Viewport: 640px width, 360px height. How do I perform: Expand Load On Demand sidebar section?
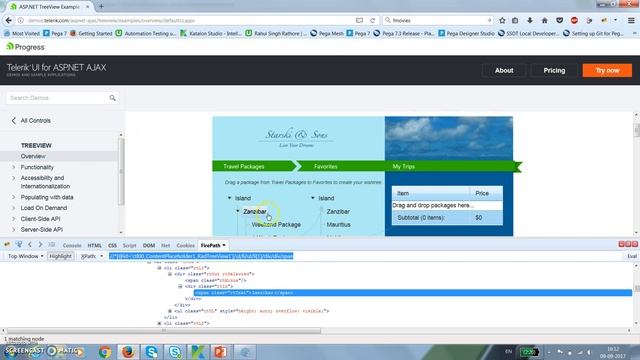click(x=13, y=208)
